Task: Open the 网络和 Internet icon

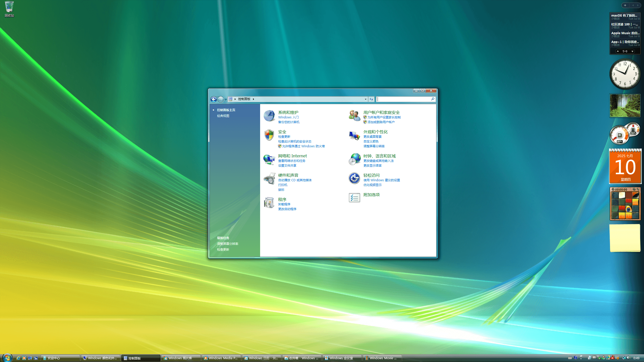Action: (269, 159)
